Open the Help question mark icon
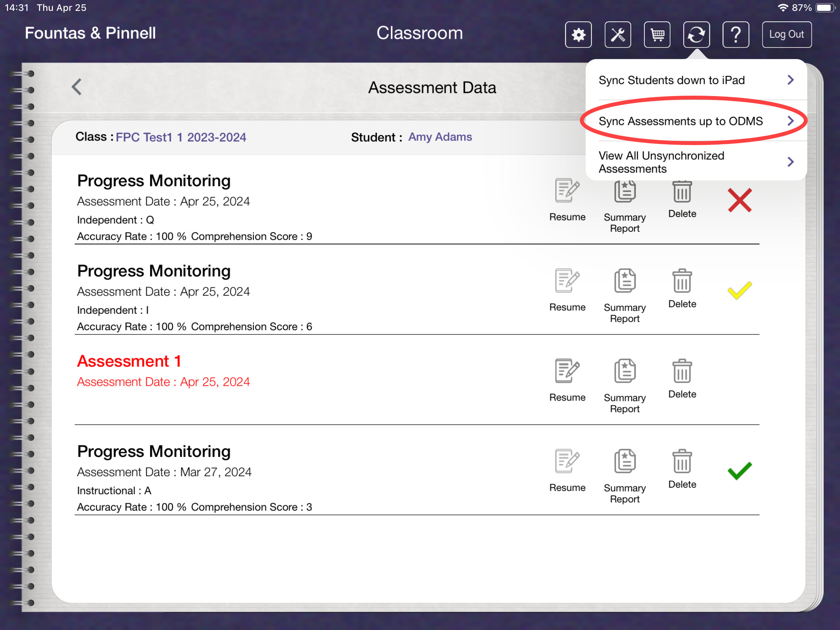 [x=735, y=35]
